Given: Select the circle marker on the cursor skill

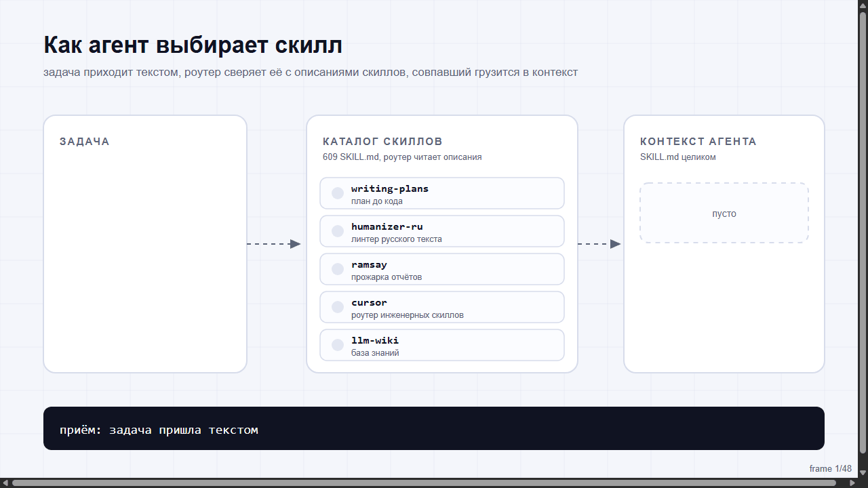Looking at the screenshot, I should 338,308.
